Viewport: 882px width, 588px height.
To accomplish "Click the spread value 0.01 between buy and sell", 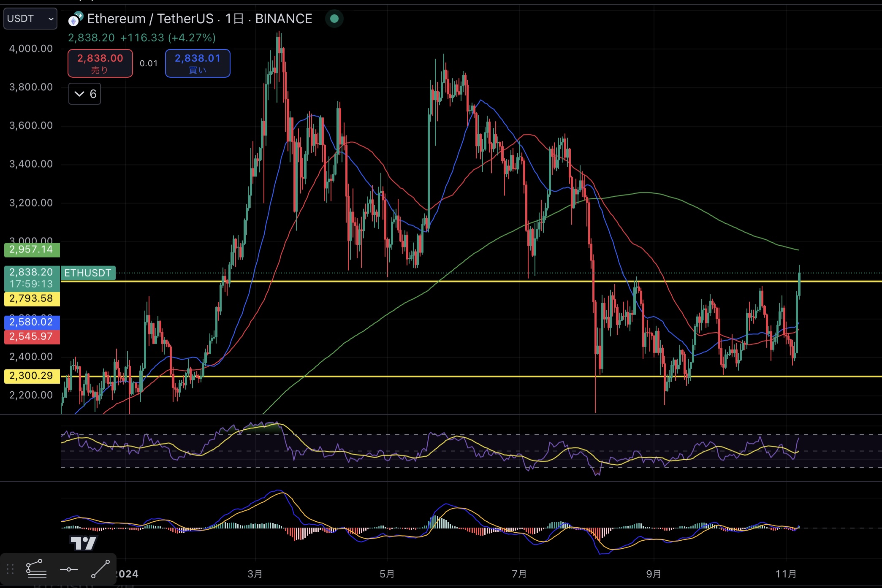I will pos(149,64).
